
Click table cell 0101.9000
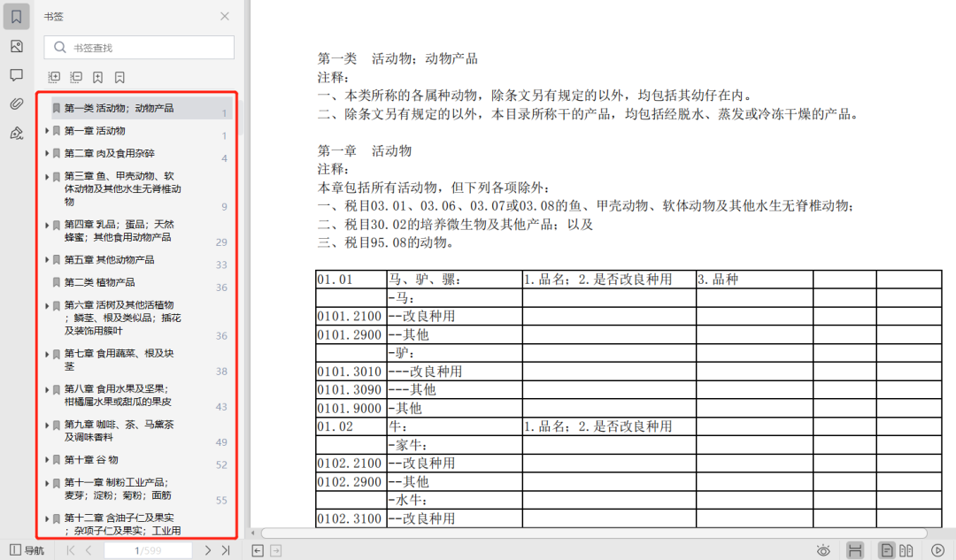coord(351,408)
